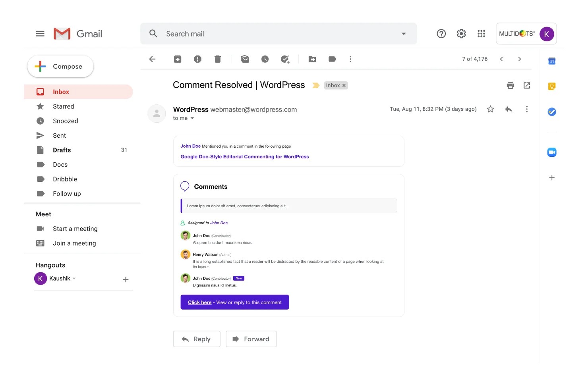The height and width of the screenshot is (381, 588).
Task: Click the Assigned to John Doe link
Action: 219,223
